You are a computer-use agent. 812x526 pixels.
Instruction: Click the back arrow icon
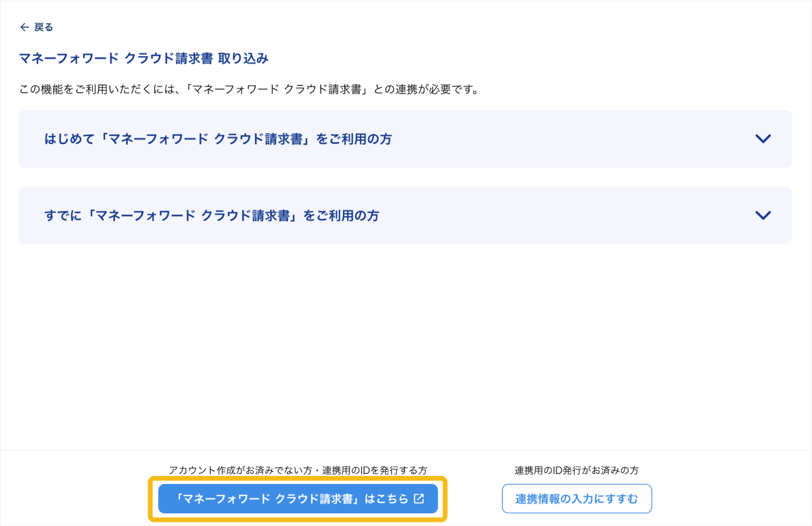coord(24,27)
